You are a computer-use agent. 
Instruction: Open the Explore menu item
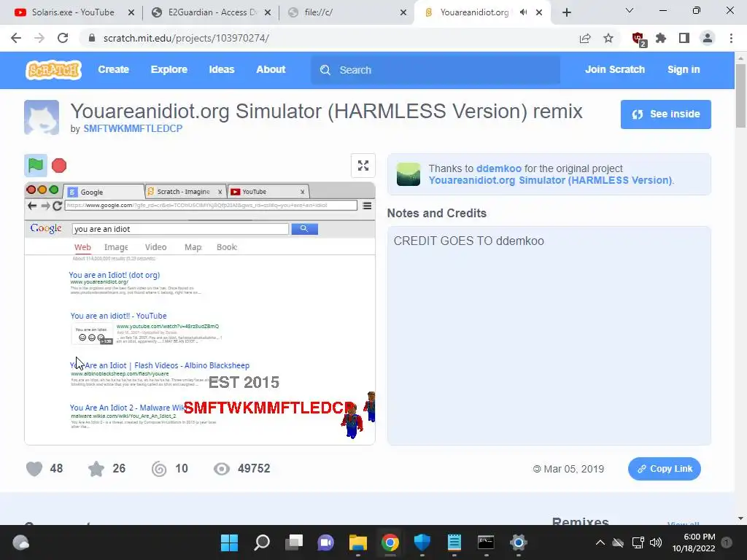(x=169, y=69)
